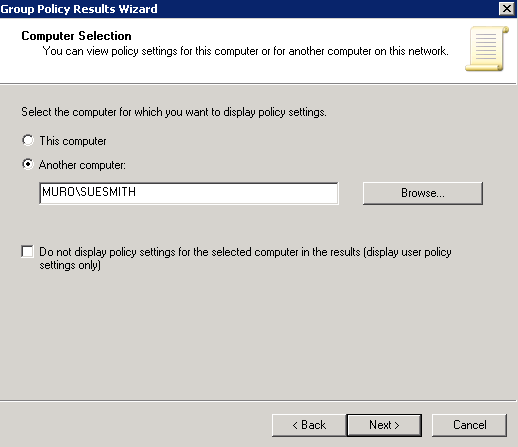Open the Browse... dialog for computers
This screenshot has height=447, width=518.
[423, 193]
